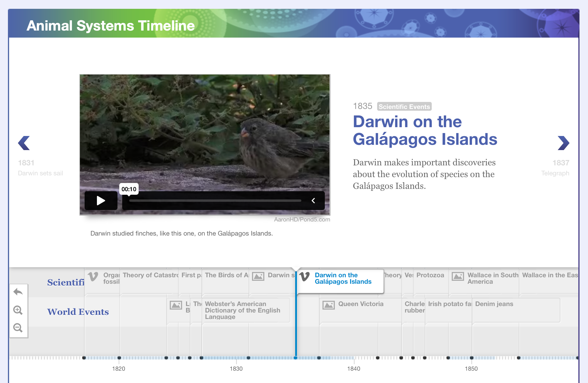
Task: Advance to the 1837 Telegraph event
Action: pyautogui.click(x=564, y=143)
